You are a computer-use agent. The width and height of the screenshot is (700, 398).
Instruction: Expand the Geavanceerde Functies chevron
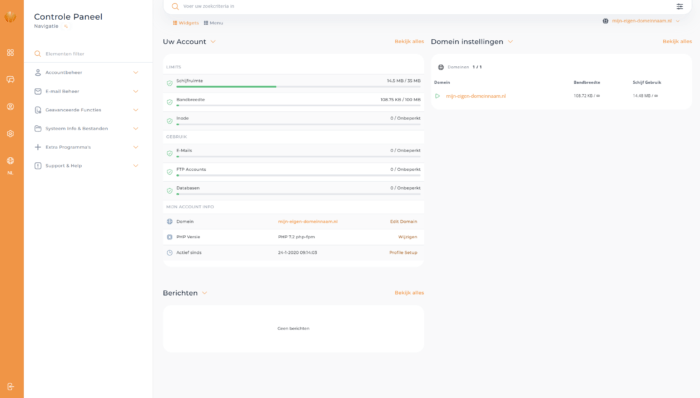[x=136, y=110]
